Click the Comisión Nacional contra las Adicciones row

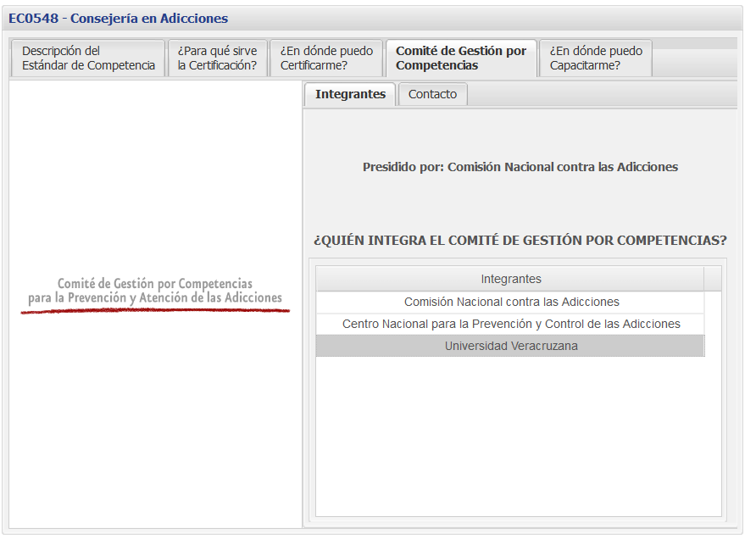pos(509,301)
